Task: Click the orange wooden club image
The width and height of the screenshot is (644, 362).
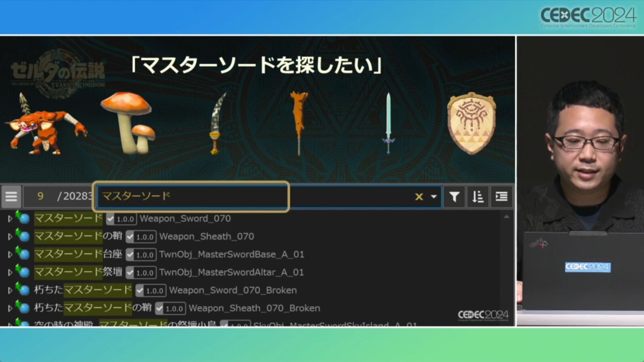Action: pyautogui.click(x=299, y=124)
